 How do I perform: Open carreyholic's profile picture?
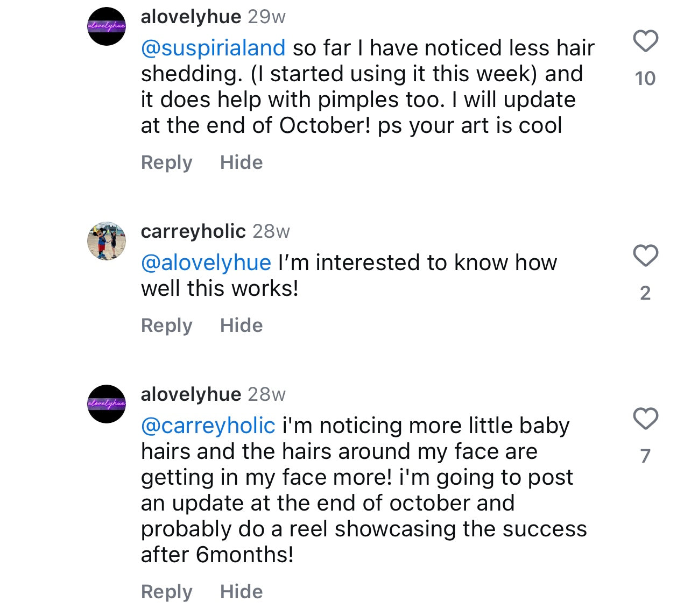coord(107,240)
